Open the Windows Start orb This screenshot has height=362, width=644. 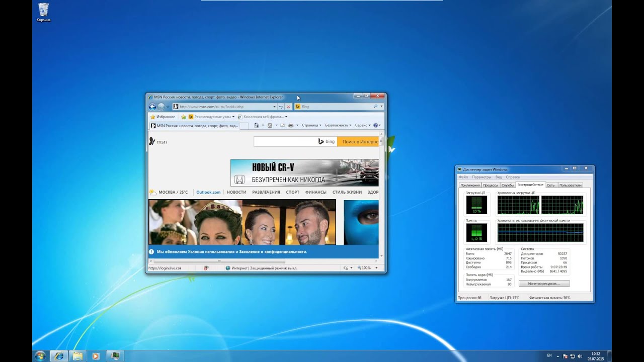tap(40, 355)
